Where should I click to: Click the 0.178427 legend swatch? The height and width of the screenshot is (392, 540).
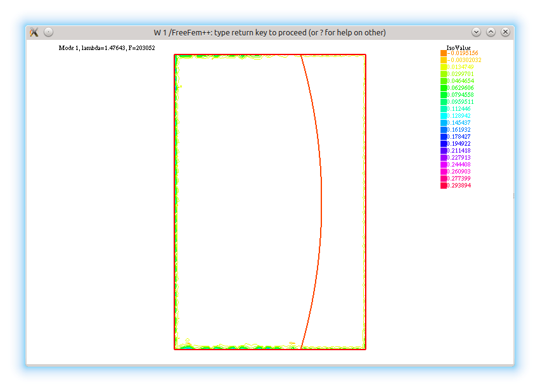pyautogui.click(x=444, y=137)
